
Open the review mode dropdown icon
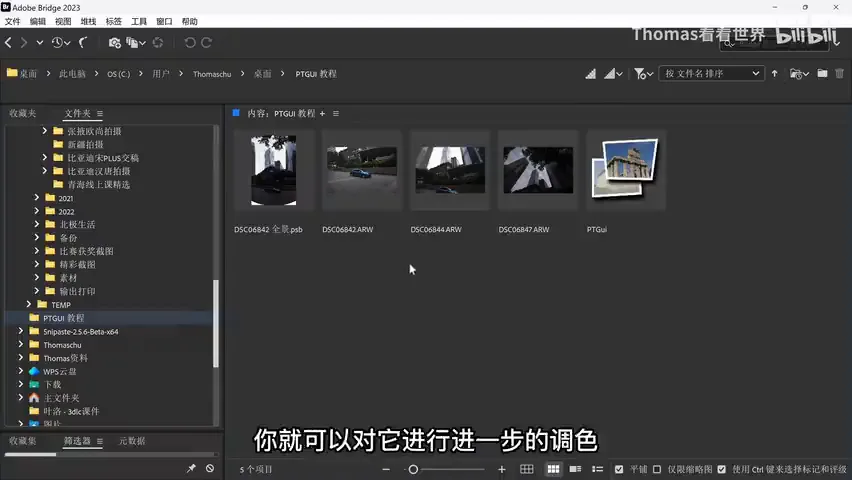(136, 42)
